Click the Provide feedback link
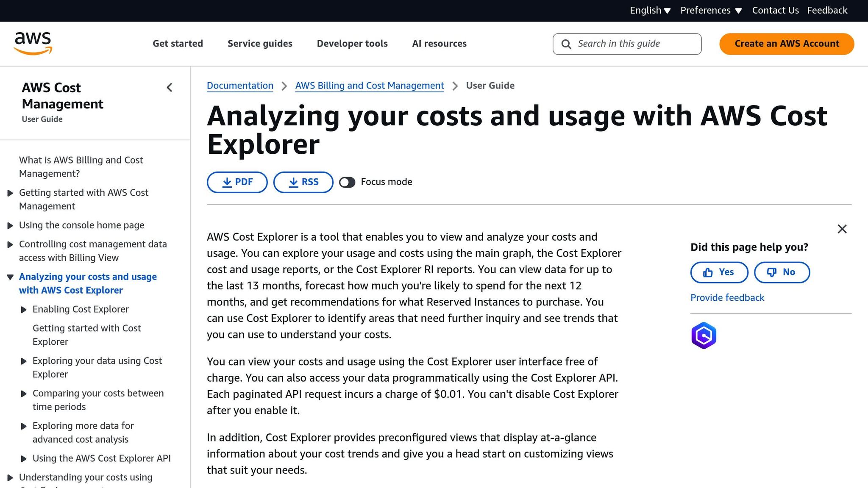 point(727,298)
